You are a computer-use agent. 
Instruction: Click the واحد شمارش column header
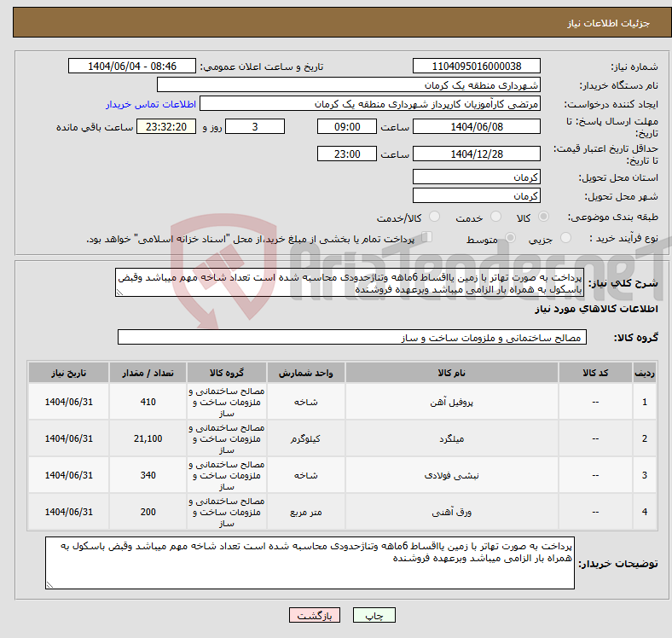click(x=305, y=373)
